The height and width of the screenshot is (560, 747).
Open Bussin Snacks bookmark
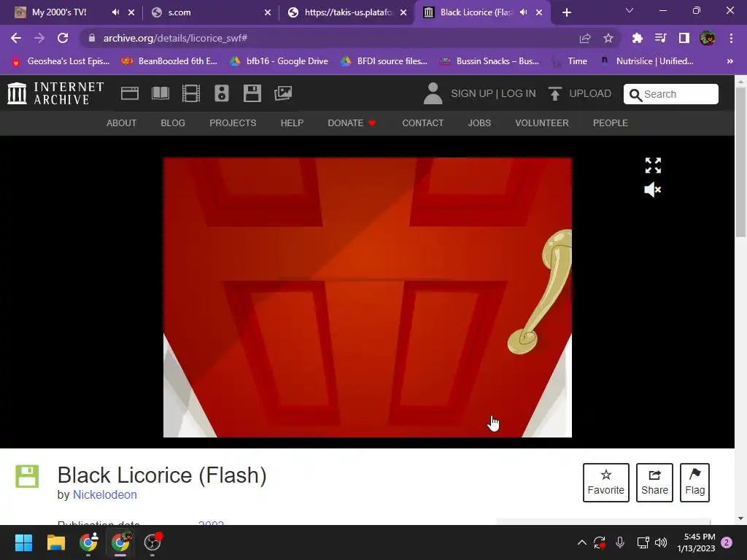point(489,61)
